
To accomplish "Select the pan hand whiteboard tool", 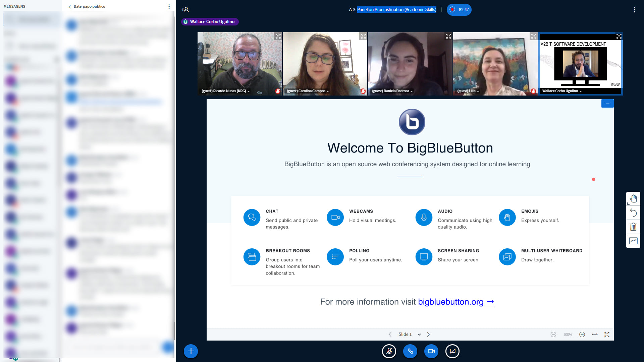I will click(x=633, y=199).
